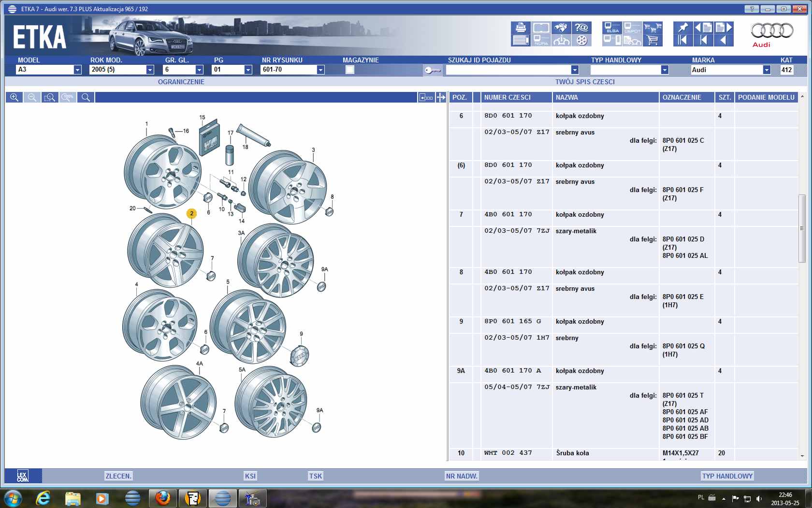Go to next page icon
The width and height of the screenshot is (812, 508).
(724, 28)
